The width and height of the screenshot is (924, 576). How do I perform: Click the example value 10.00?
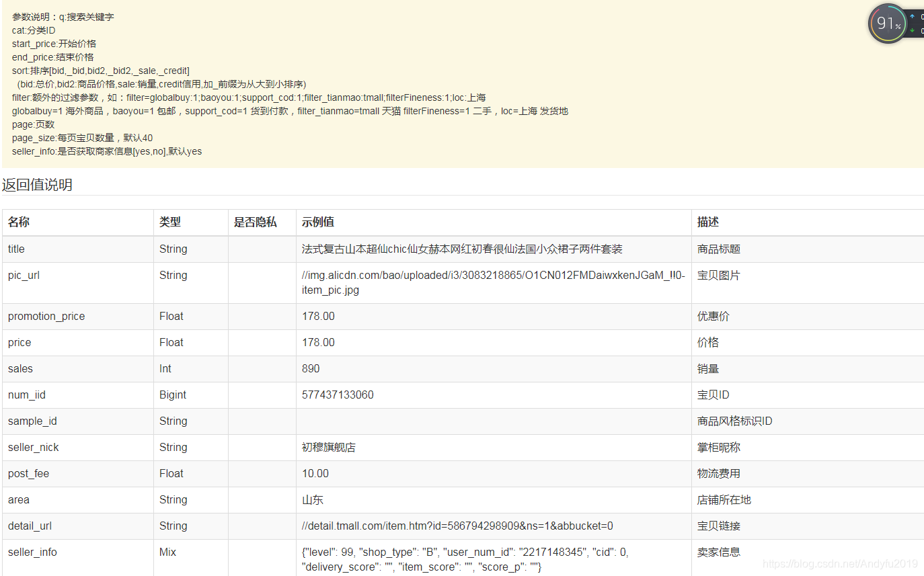[315, 474]
